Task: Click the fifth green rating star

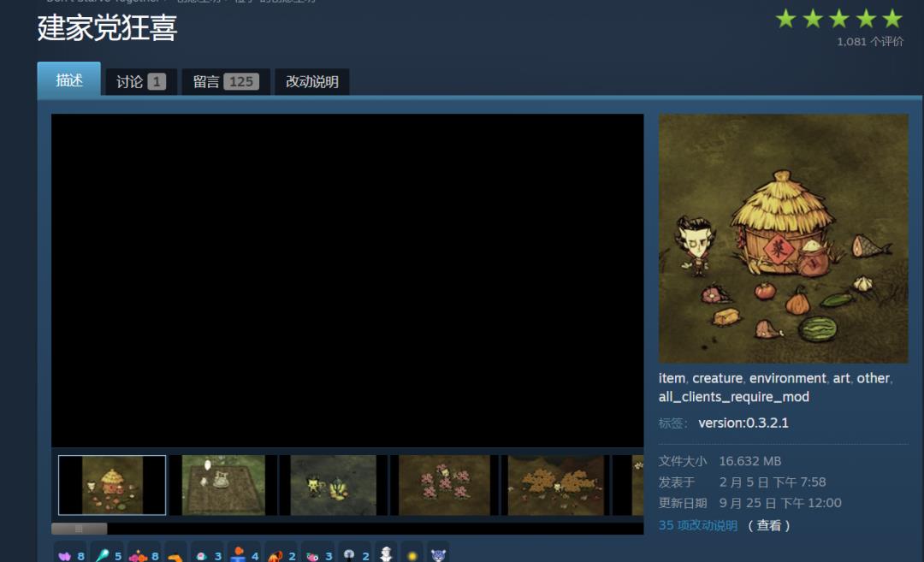Action: pyautogui.click(x=892, y=19)
